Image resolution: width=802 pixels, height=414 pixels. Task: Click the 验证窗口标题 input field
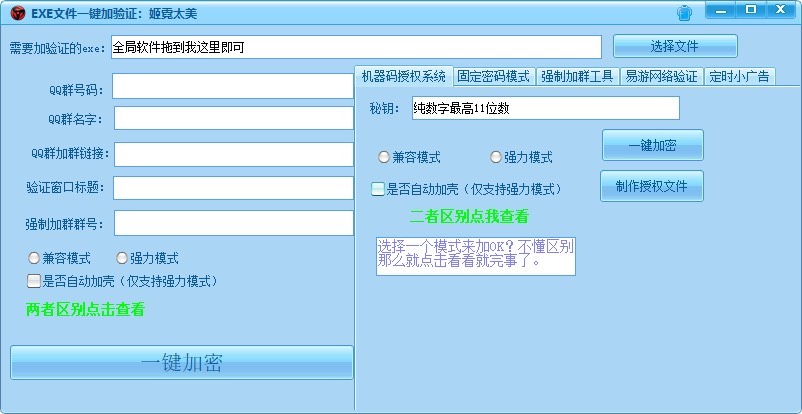233,188
